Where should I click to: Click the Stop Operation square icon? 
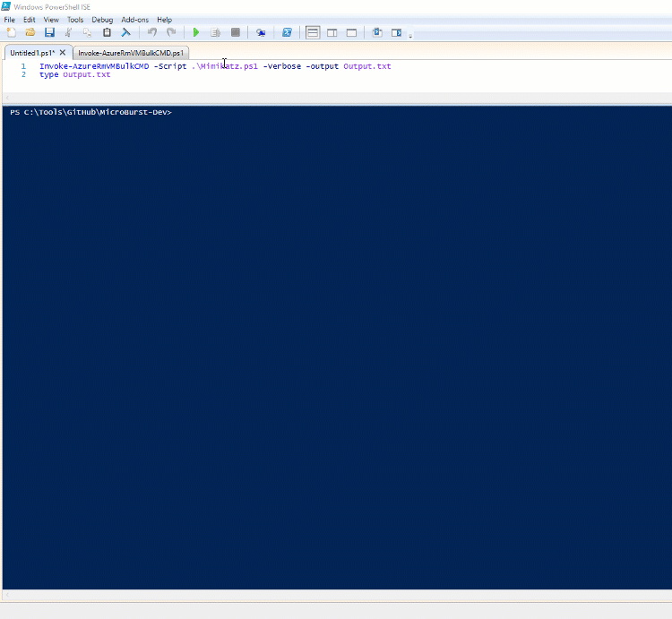(236, 32)
